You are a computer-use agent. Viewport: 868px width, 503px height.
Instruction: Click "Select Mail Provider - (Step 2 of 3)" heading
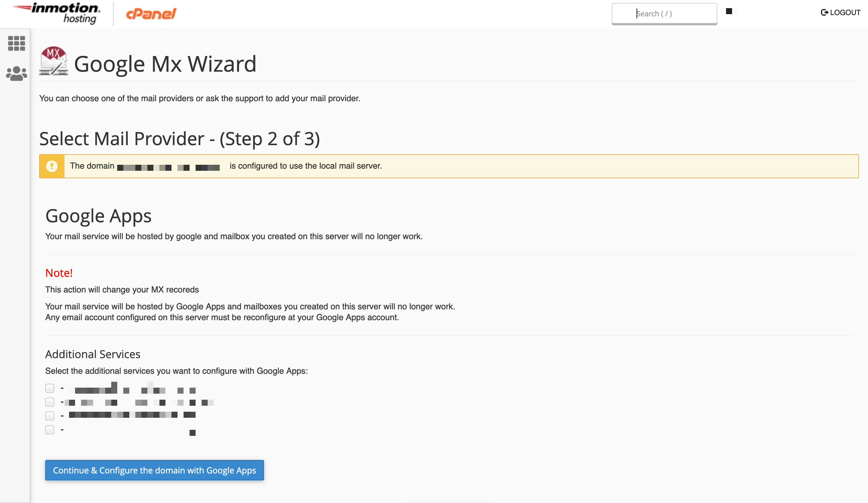[x=179, y=139]
